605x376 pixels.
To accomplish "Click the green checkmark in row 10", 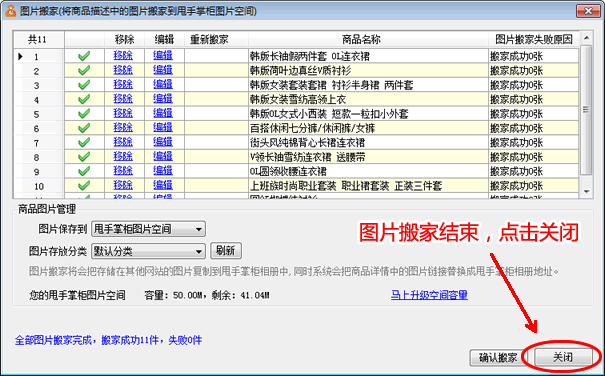I will click(84, 186).
